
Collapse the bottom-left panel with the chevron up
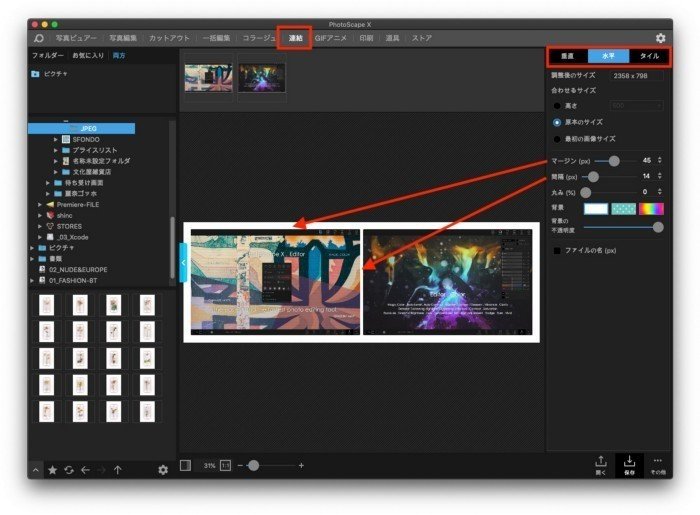pos(36,470)
